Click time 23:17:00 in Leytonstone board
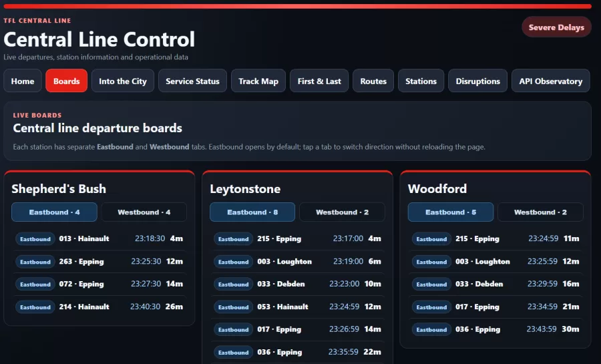Viewport: 601px width, 364px height. [348, 238]
